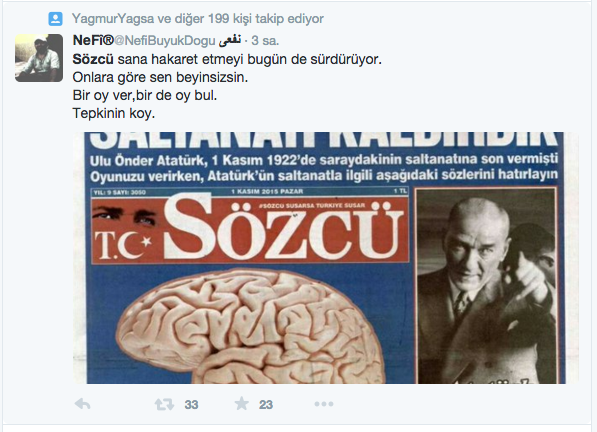
Task: Open the @NefiBuyukDogu handle link
Action: point(164,41)
